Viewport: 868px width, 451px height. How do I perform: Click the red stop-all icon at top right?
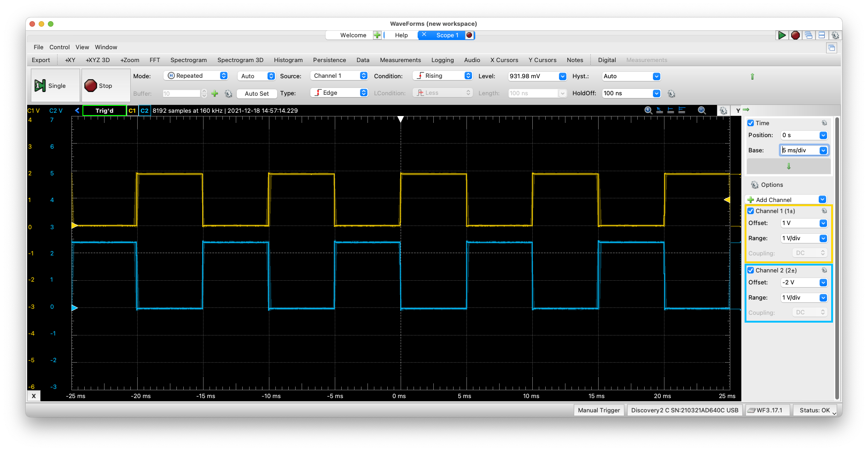click(x=795, y=35)
